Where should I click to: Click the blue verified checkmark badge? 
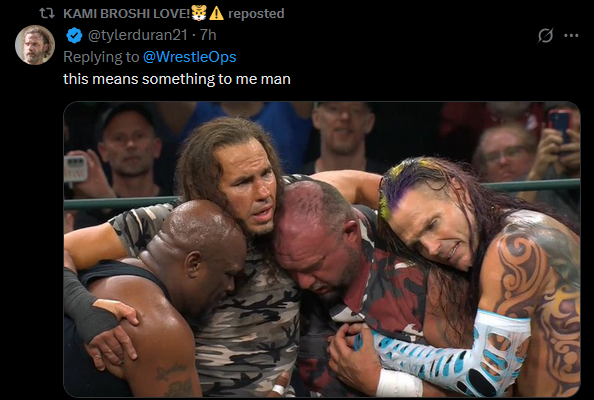tap(74, 36)
